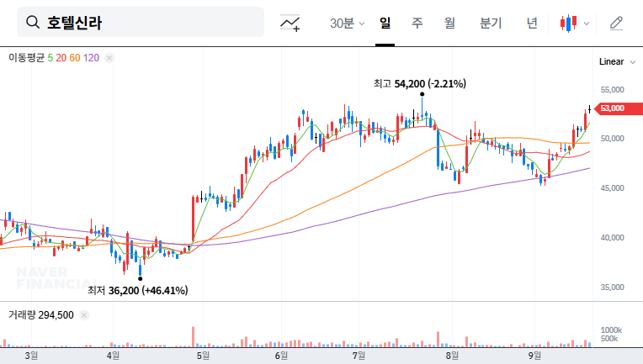
Task: Click the 6월 date axis label
Action: click(x=281, y=356)
